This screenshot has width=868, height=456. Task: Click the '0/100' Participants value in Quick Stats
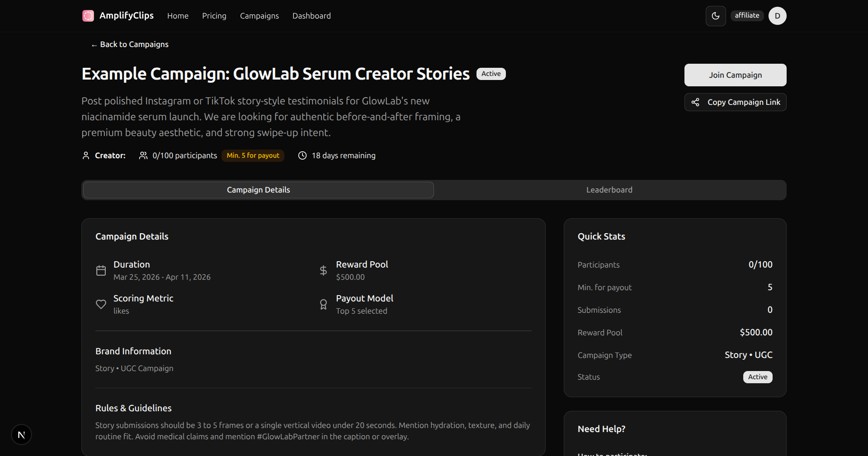click(760, 264)
